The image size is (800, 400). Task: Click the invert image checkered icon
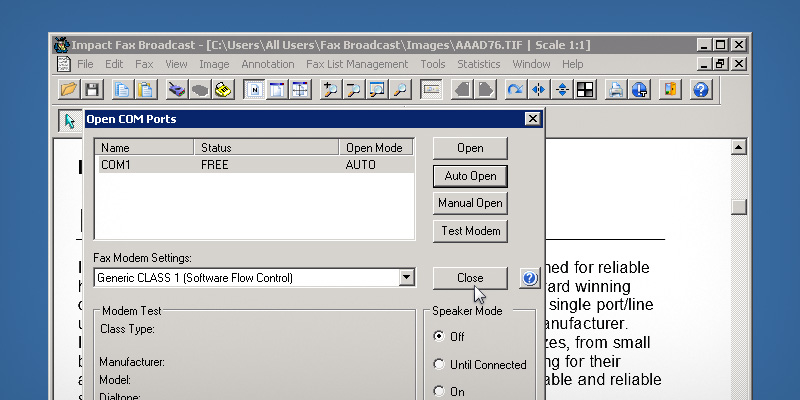tap(585, 90)
